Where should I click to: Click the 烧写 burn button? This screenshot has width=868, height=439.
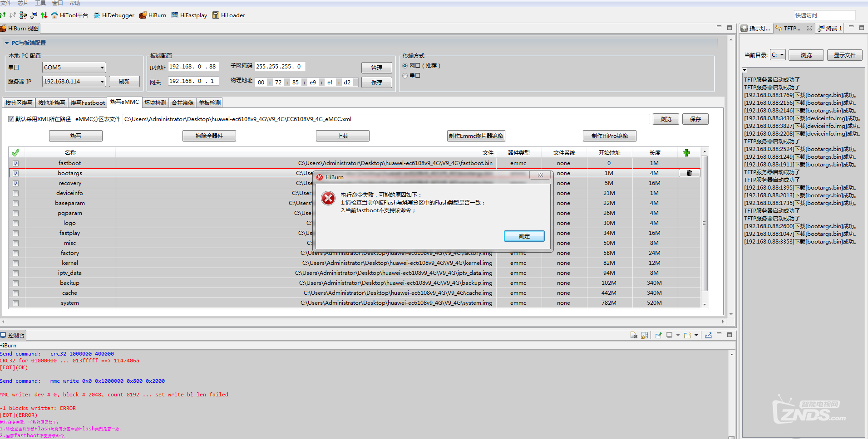point(76,136)
